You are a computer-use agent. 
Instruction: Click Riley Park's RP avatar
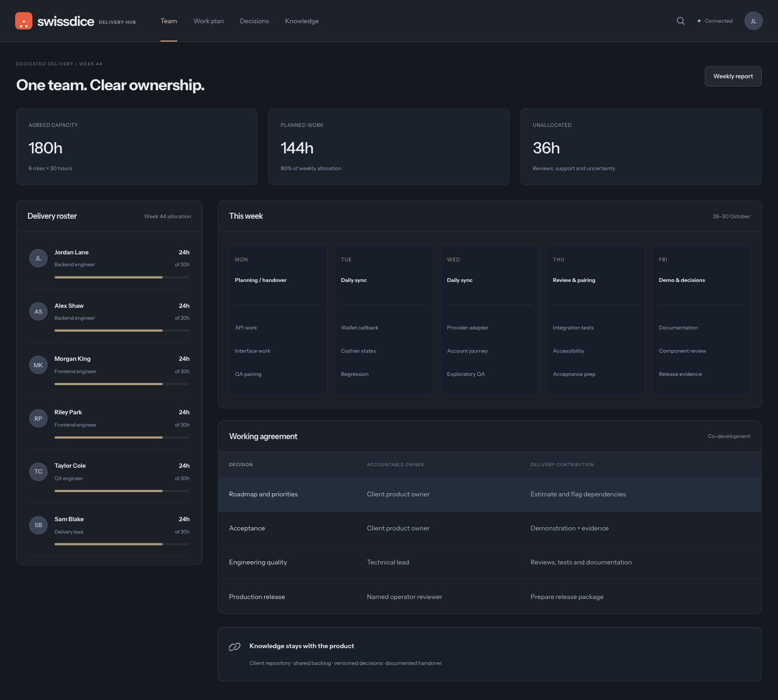(38, 419)
